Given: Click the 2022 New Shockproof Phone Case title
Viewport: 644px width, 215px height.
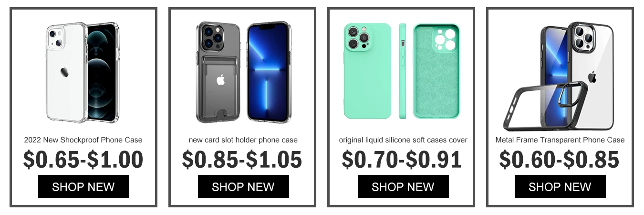Looking at the screenshot, I should click(x=83, y=140).
